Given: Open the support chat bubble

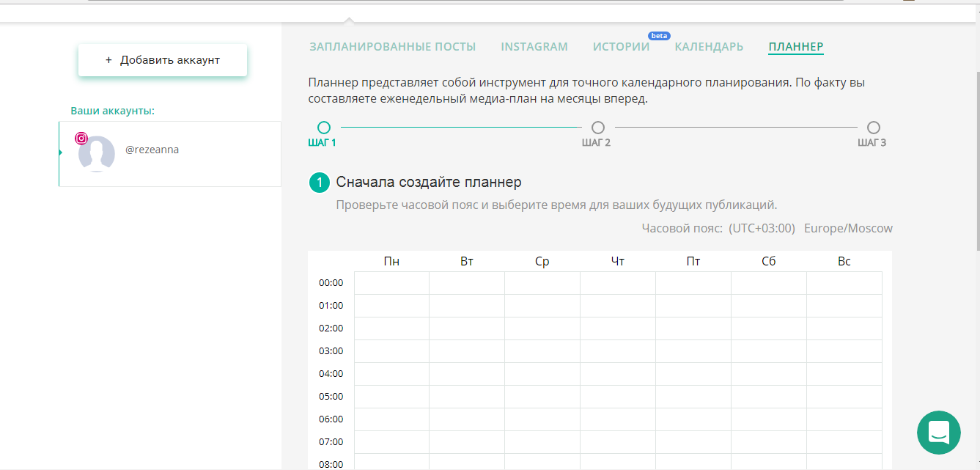Looking at the screenshot, I should coord(939,433).
